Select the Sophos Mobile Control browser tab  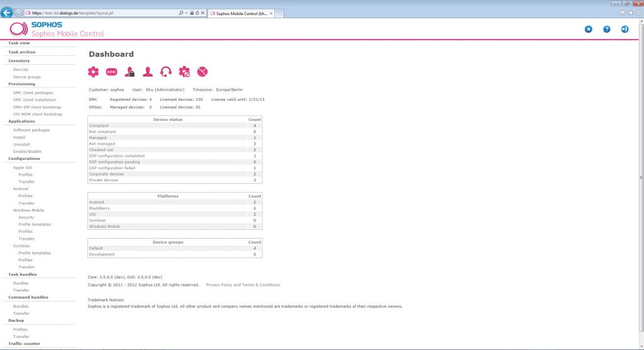click(x=241, y=14)
